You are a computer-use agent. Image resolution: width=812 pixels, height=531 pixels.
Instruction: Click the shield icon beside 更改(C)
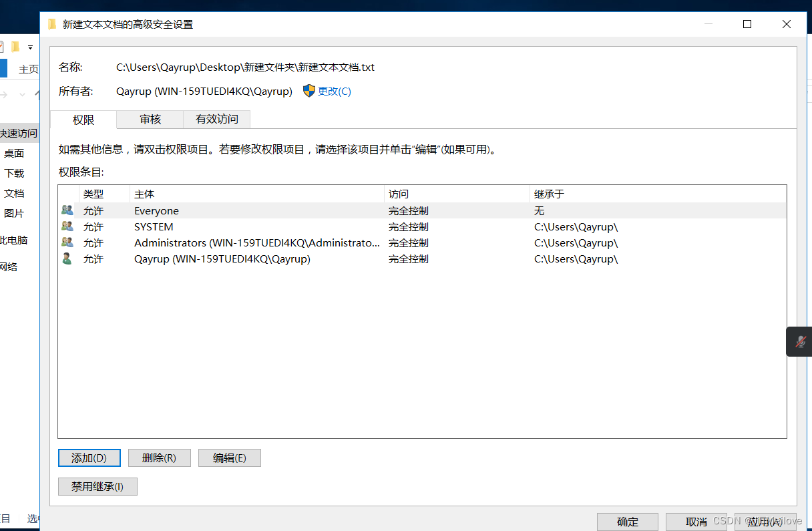[x=309, y=91]
